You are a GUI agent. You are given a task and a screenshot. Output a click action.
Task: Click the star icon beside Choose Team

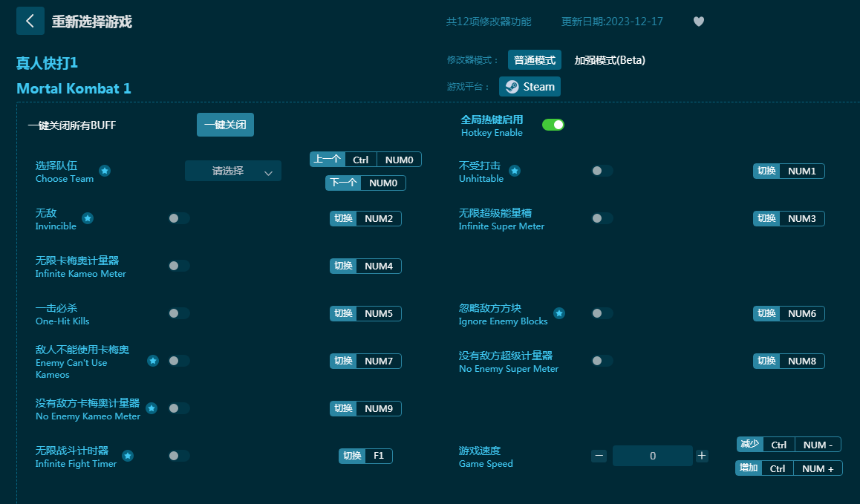coord(105,171)
